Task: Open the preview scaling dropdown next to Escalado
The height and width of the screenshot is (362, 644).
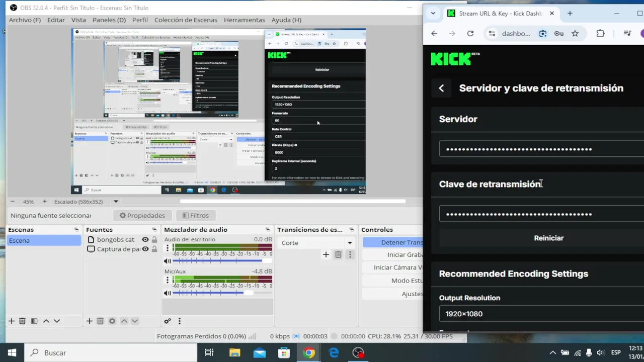Action: click(x=116, y=202)
